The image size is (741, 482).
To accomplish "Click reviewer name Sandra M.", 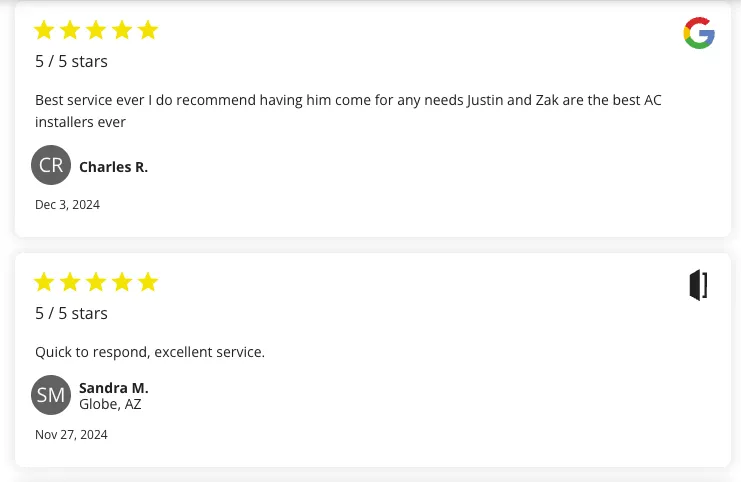I will 113,388.
